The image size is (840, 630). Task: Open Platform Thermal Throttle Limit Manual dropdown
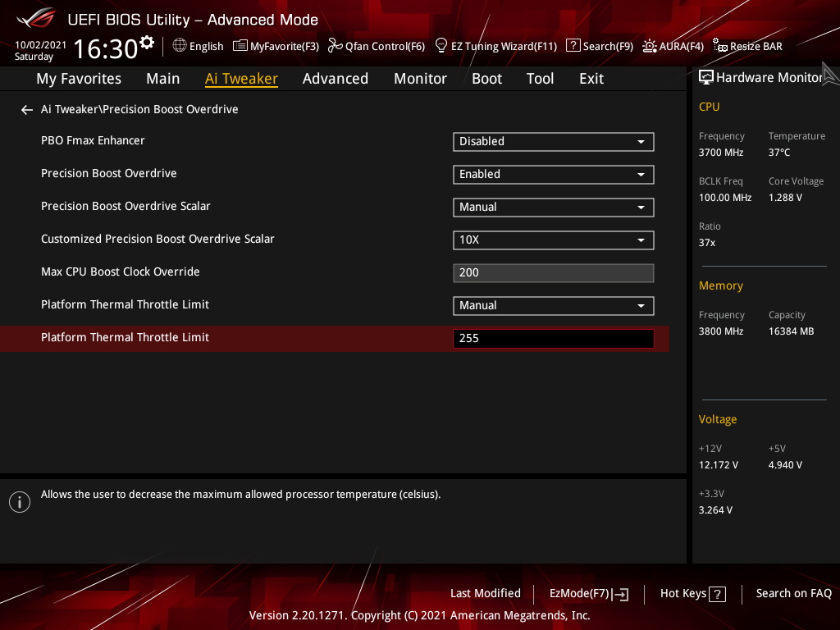click(554, 306)
